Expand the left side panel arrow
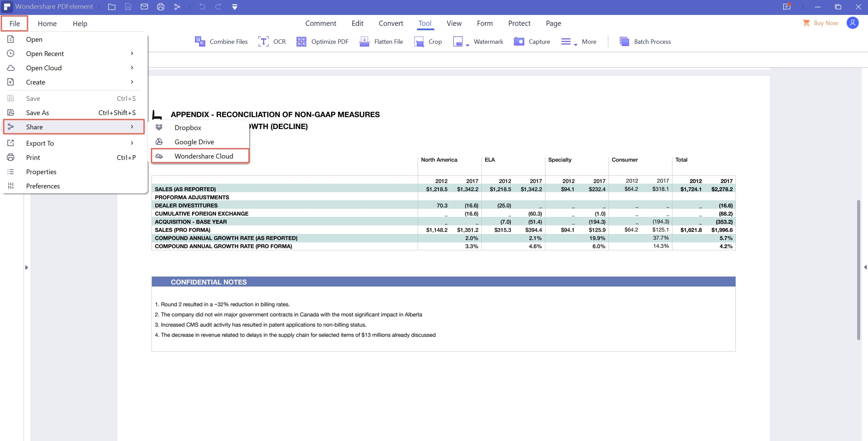 [x=26, y=268]
